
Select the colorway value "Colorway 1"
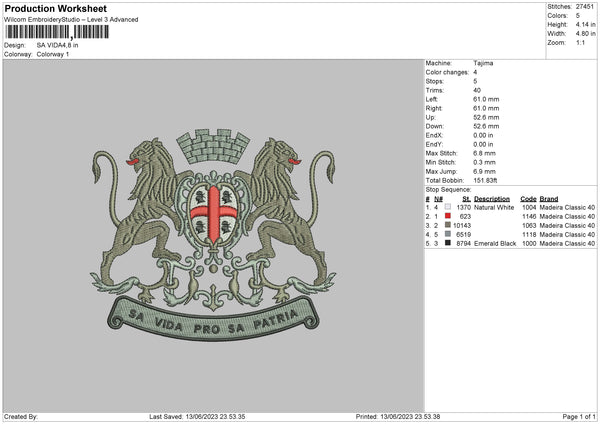coord(53,54)
